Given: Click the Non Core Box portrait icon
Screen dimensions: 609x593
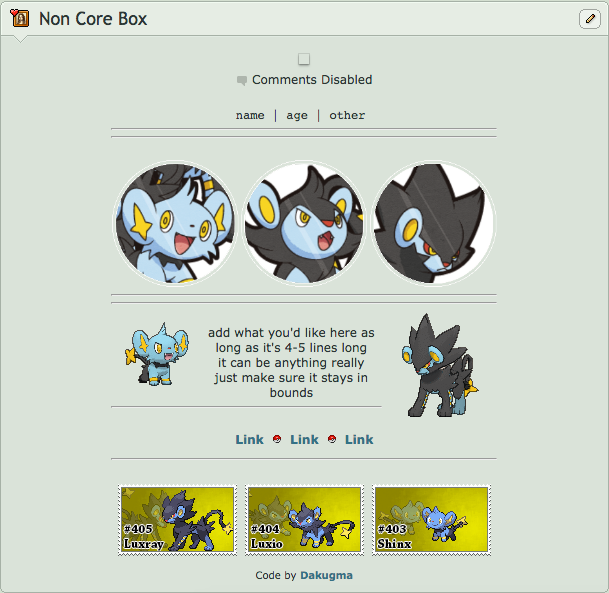Looking at the screenshot, I should tap(19, 18).
